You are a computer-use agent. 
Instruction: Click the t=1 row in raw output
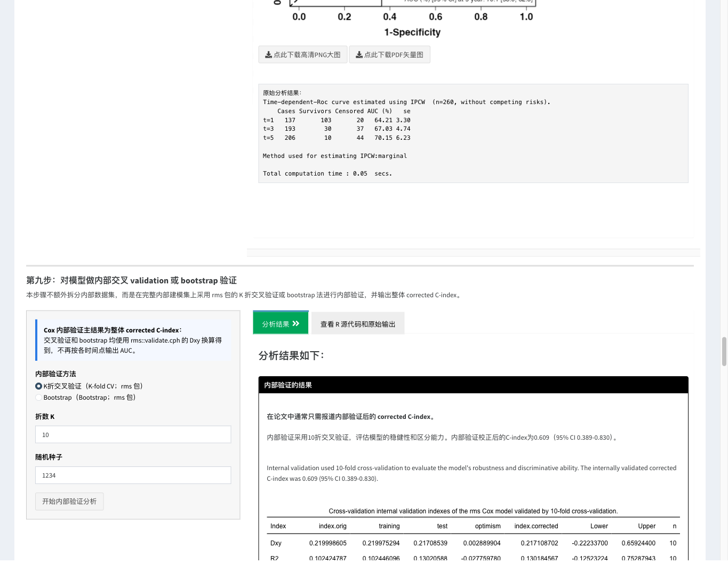click(337, 120)
